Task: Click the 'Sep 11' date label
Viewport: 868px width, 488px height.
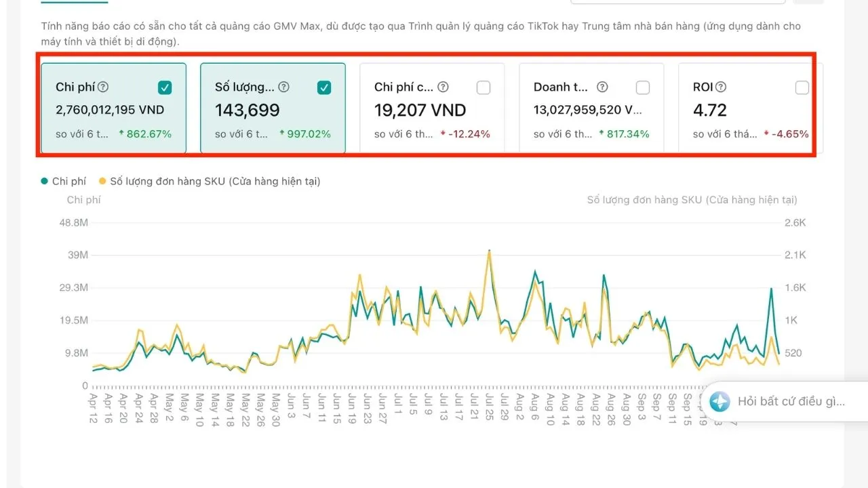Action: (x=672, y=409)
